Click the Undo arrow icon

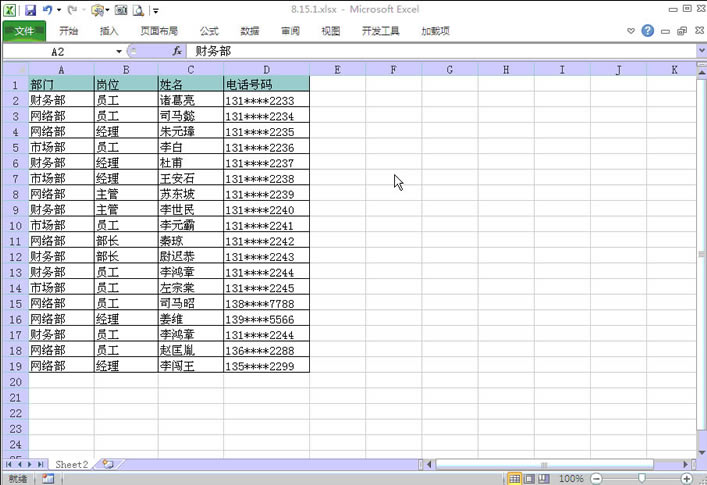point(47,9)
